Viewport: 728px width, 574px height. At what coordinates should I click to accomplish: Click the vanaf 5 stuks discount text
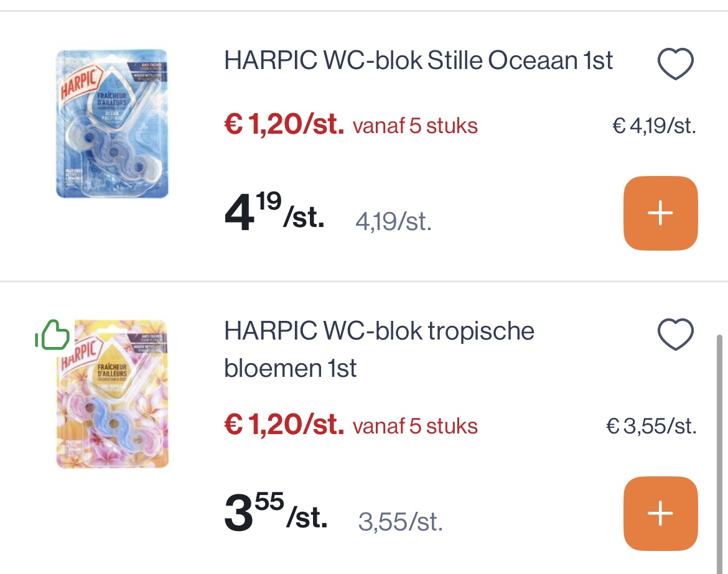point(415,126)
